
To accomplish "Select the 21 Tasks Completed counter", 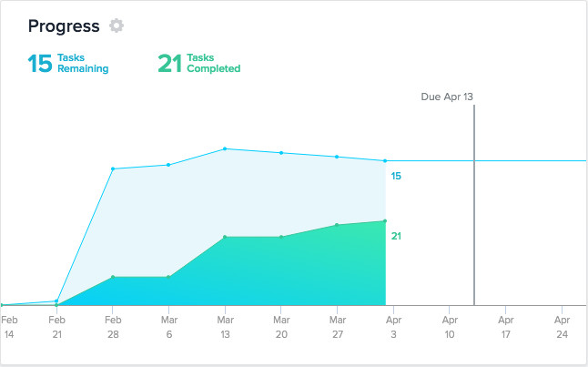I will 198,63.
